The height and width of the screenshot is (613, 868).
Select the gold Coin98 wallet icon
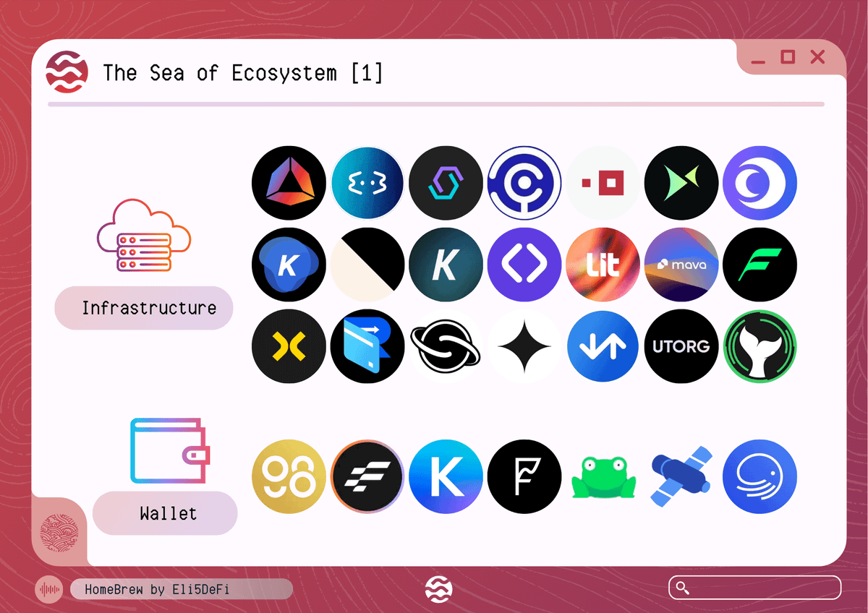(x=289, y=476)
